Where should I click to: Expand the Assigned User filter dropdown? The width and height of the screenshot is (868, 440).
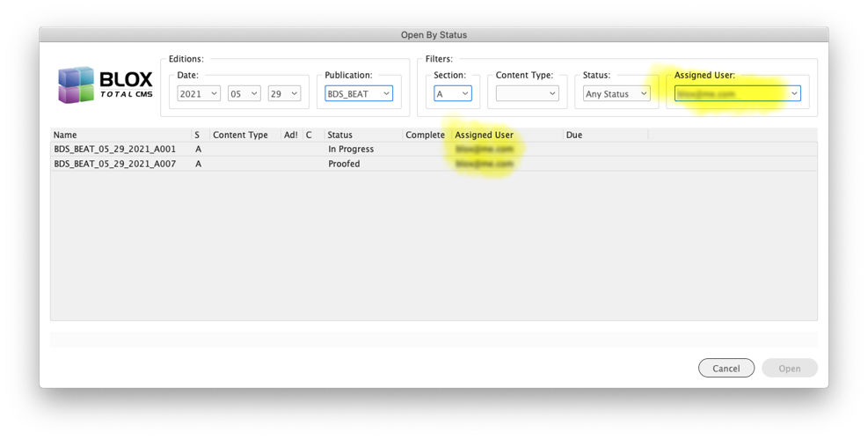coord(737,93)
